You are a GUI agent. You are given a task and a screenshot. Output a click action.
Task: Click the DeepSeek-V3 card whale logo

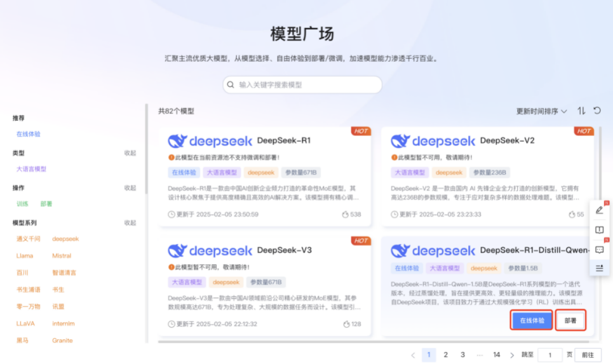[177, 250]
